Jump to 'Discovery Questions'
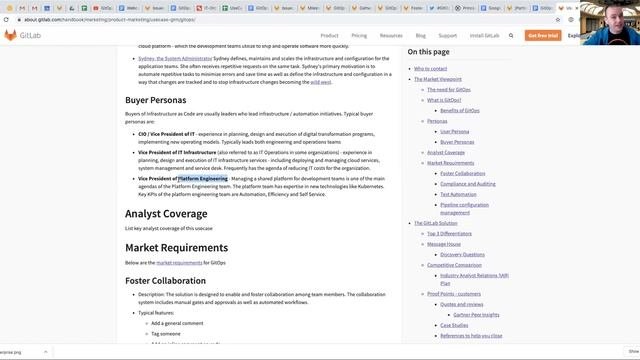This screenshot has height=360, width=640. tap(462, 255)
